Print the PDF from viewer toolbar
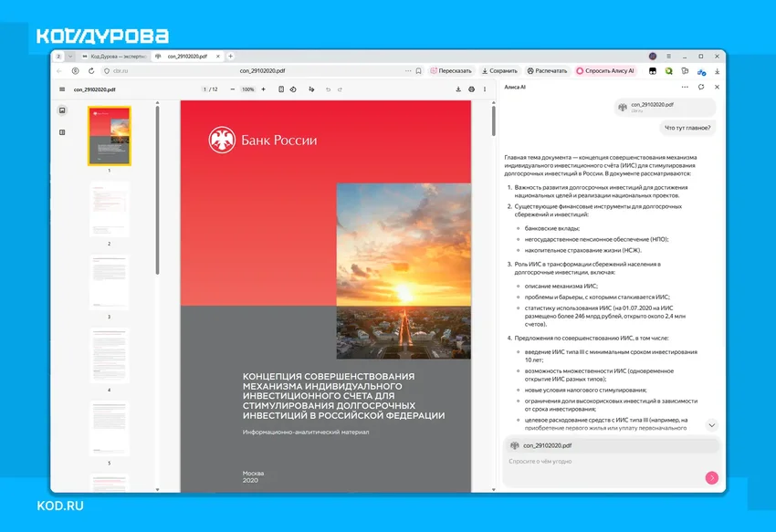Screen dimensions: 776x532 point(471,89)
